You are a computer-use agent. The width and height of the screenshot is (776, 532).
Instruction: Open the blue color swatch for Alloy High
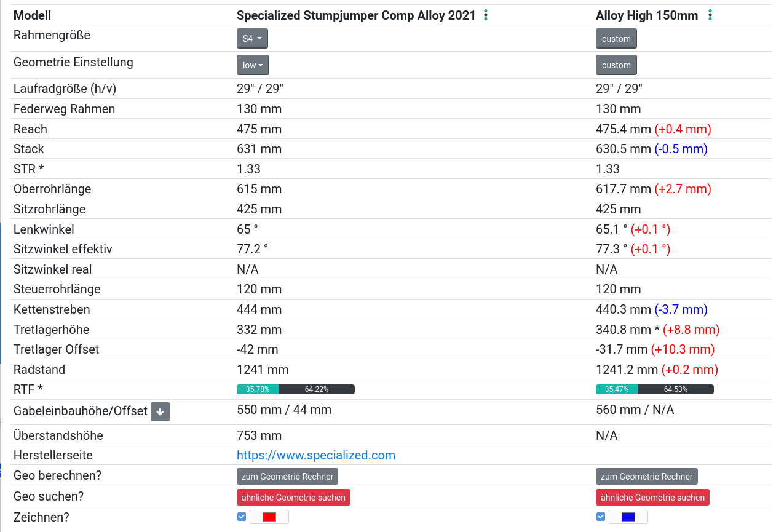(628, 517)
